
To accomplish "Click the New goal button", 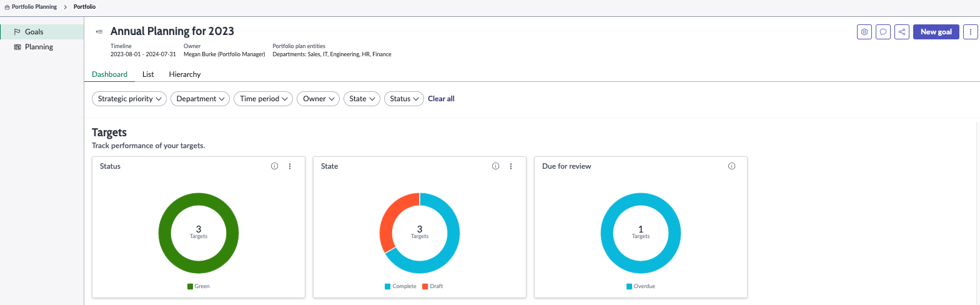I will pos(936,32).
